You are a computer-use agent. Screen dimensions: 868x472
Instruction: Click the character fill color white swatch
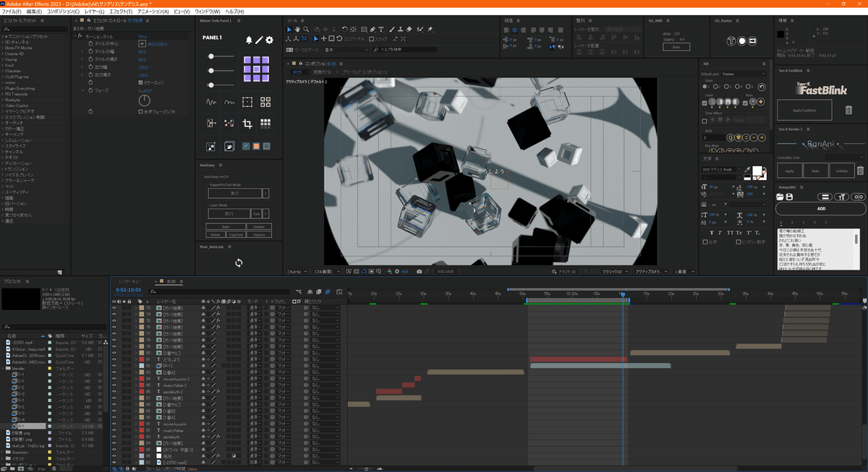click(x=757, y=171)
